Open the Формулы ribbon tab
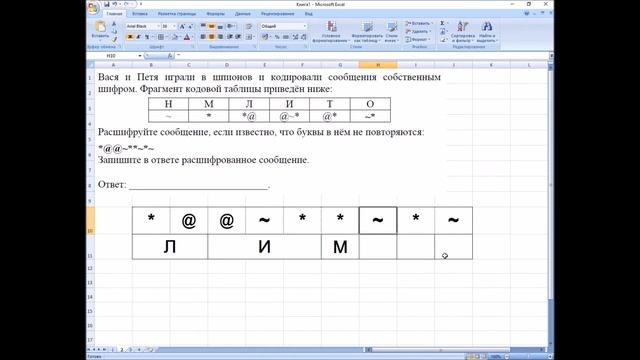Viewport: 640px width, 360px height. [216, 14]
